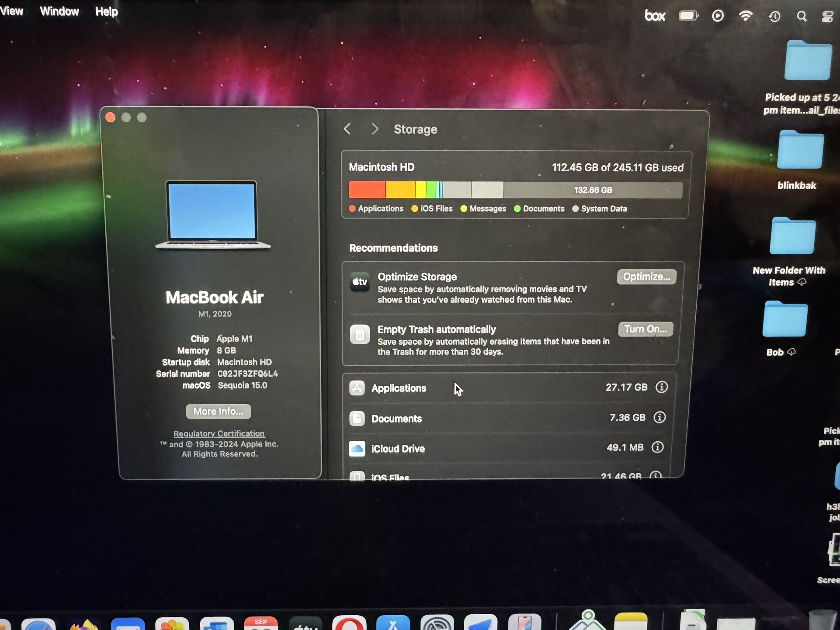Select the Documents category icon
840x630 pixels.
pyautogui.click(x=357, y=418)
